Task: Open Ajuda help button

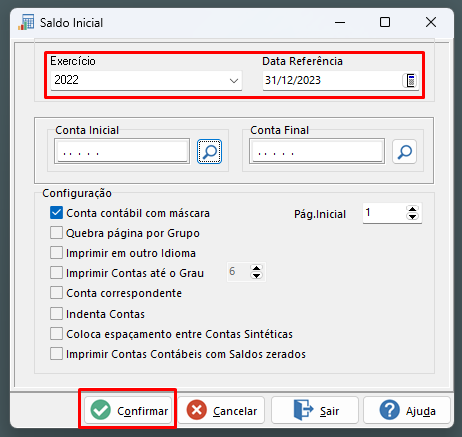Action: pyautogui.click(x=407, y=410)
